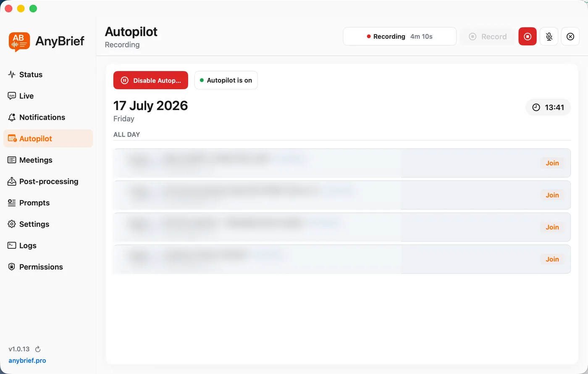The width and height of the screenshot is (588, 374).
Task: Click the 17 July 2026 date heading
Action: tap(151, 105)
